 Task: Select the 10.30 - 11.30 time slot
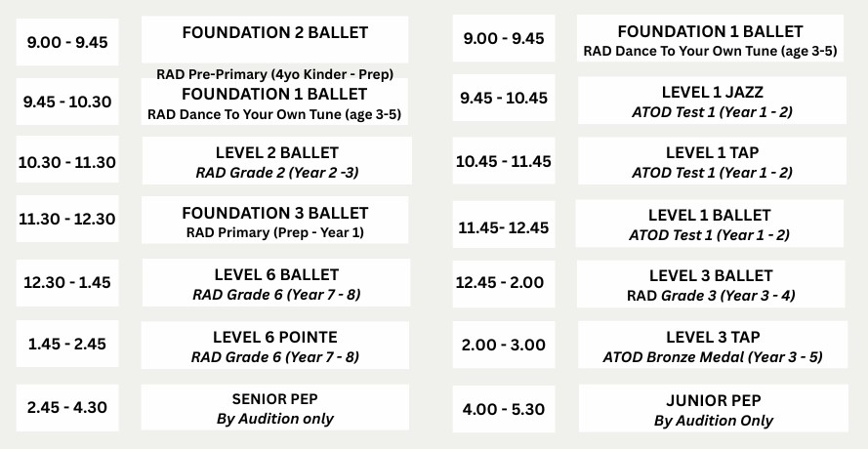(66, 162)
